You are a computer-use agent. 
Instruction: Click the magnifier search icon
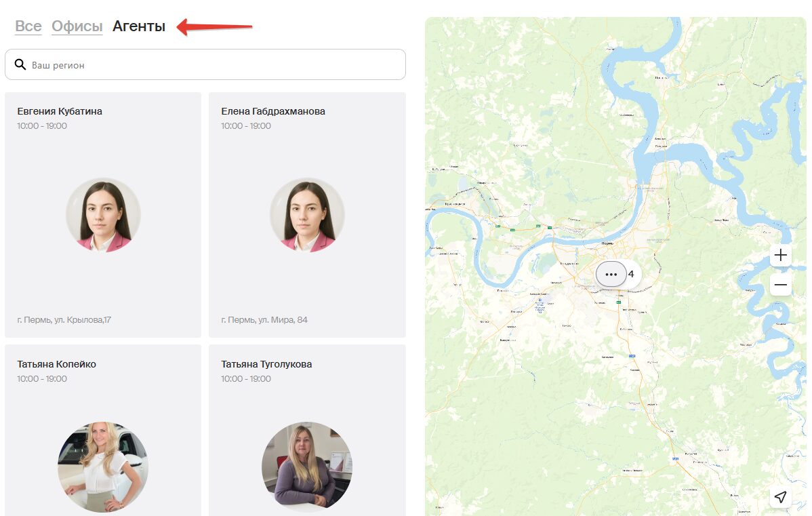pyautogui.click(x=20, y=65)
